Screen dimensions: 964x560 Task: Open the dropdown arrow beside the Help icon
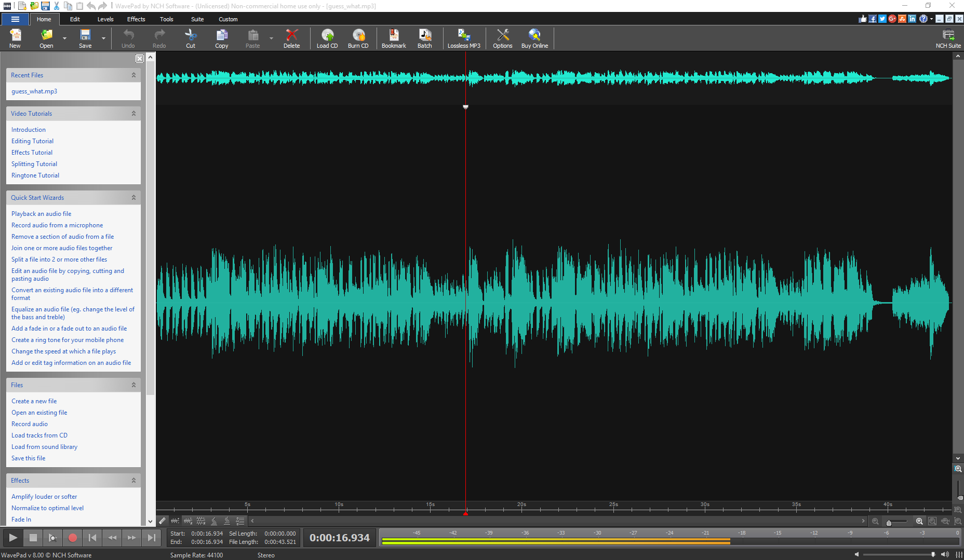point(931,19)
